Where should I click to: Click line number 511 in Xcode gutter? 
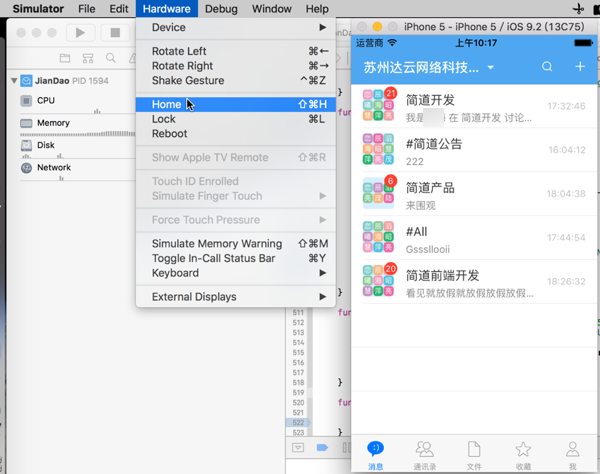coord(298,313)
